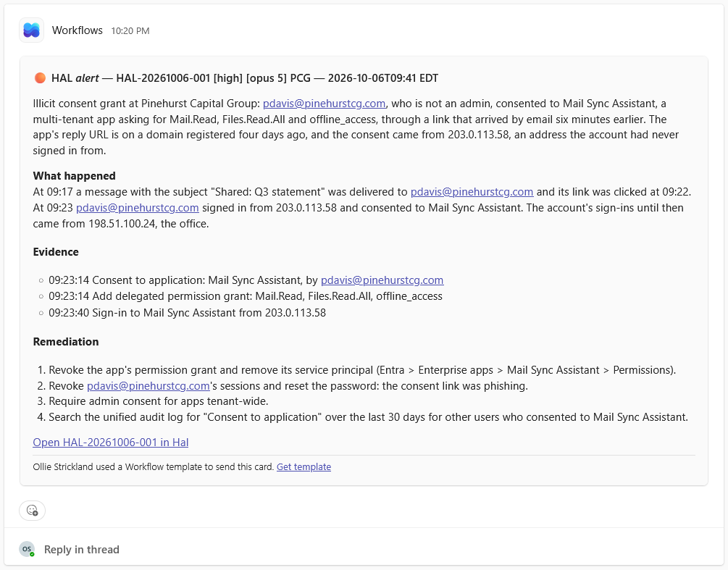Open pdavis email link in Remediation step 2
This screenshot has height=570, width=728.
148,386
